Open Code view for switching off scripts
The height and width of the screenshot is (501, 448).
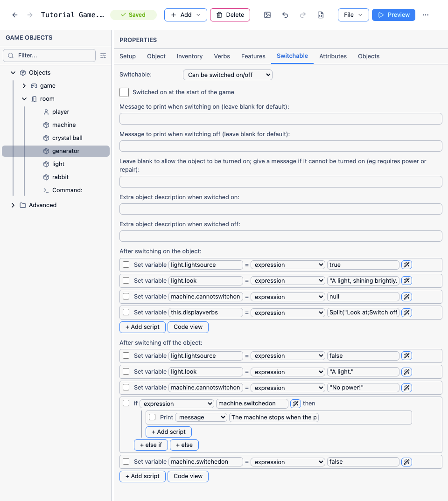point(188,476)
